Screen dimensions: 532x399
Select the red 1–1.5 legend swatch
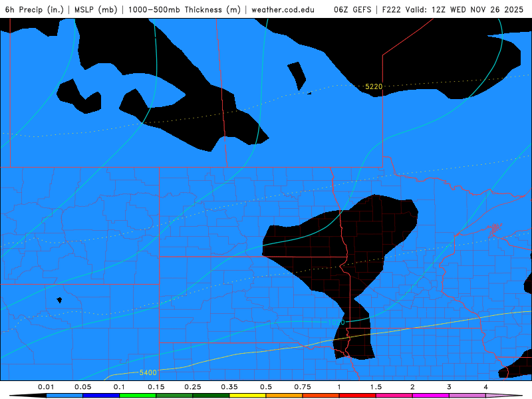358,396
